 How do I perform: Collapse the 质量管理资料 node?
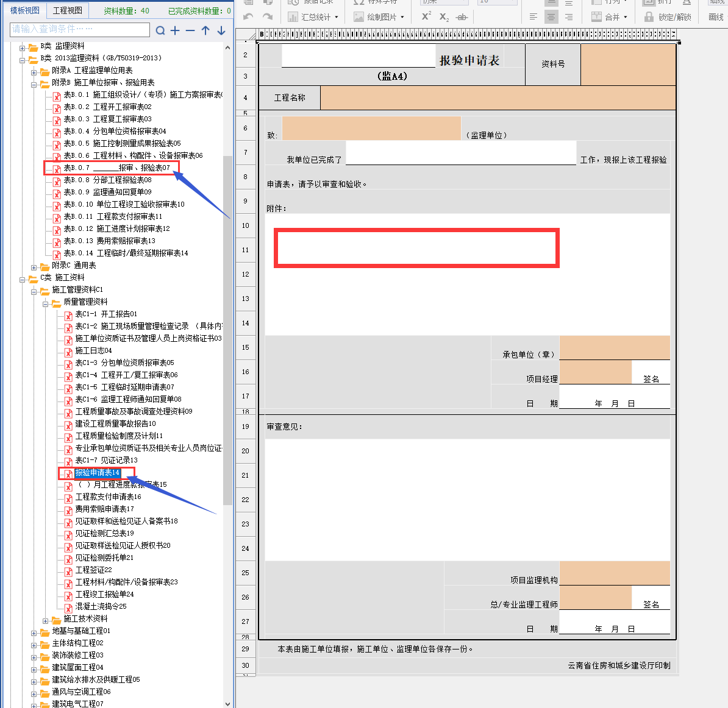(45, 304)
